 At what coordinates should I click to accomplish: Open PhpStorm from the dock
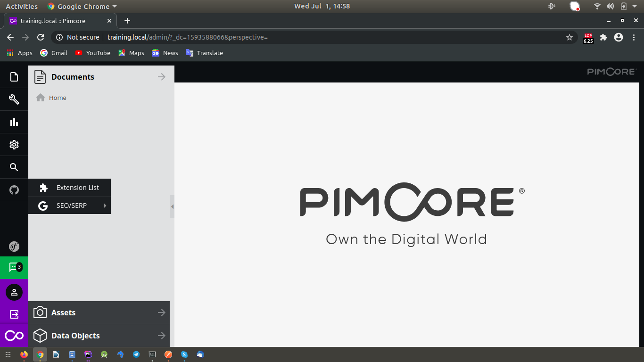[88, 354]
